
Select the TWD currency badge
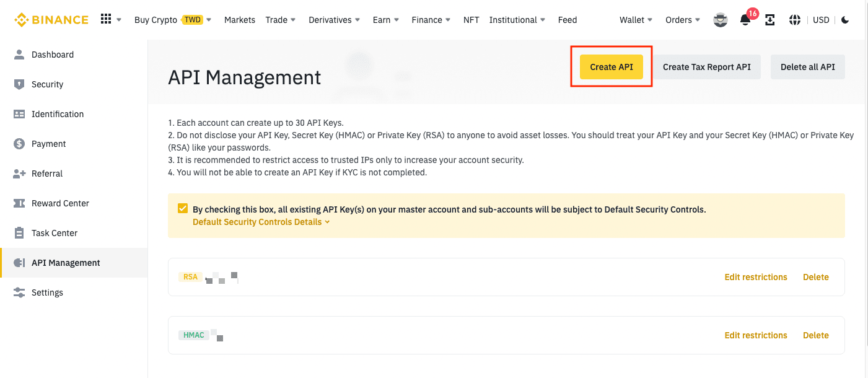(x=192, y=20)
